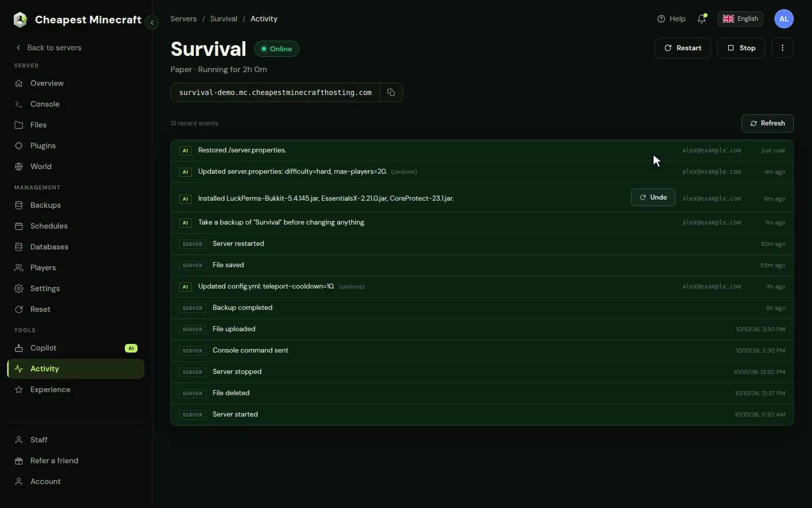Open the Refer a friend gift icon
This screenshot has height=508, width=812.
19,461
